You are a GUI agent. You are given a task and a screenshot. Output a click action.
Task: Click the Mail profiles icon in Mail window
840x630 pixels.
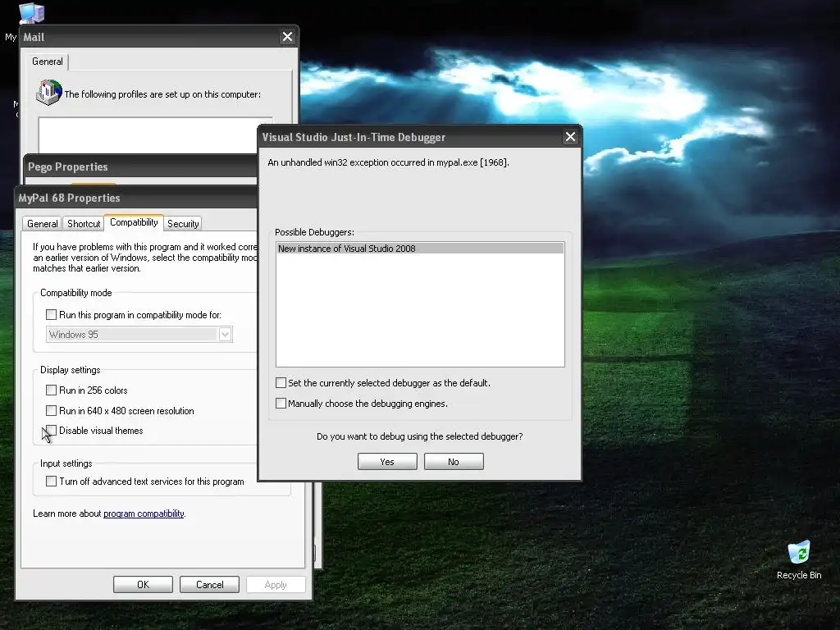click(48, 92)
